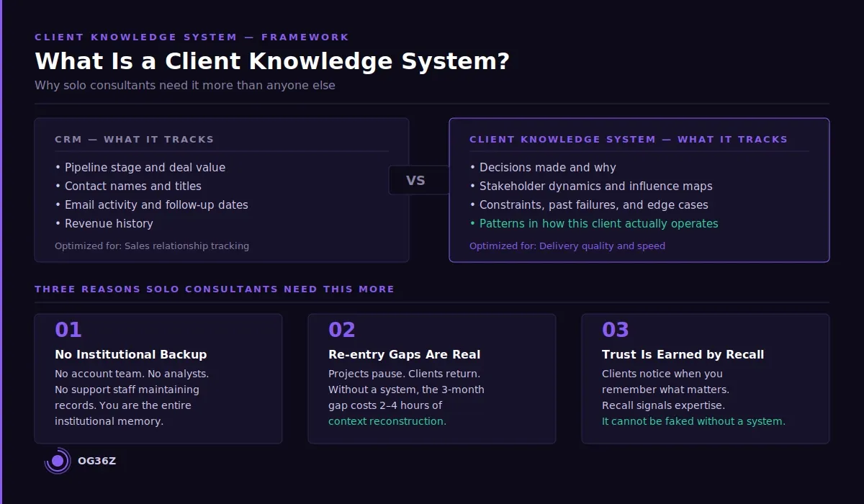Click the title "What Is a Client Knowledge System?"

(272, 61)
